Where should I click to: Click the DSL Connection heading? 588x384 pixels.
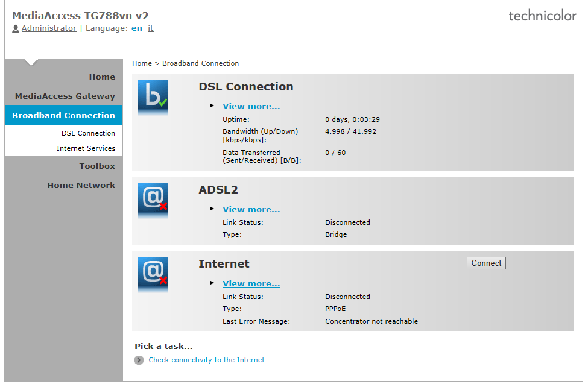246,87
